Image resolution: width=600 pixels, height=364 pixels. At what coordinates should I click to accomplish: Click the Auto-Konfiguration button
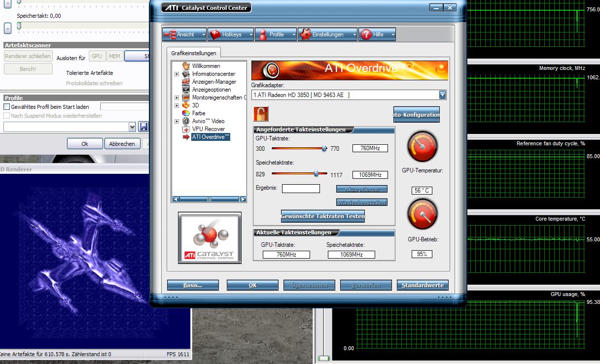point(417,115)
